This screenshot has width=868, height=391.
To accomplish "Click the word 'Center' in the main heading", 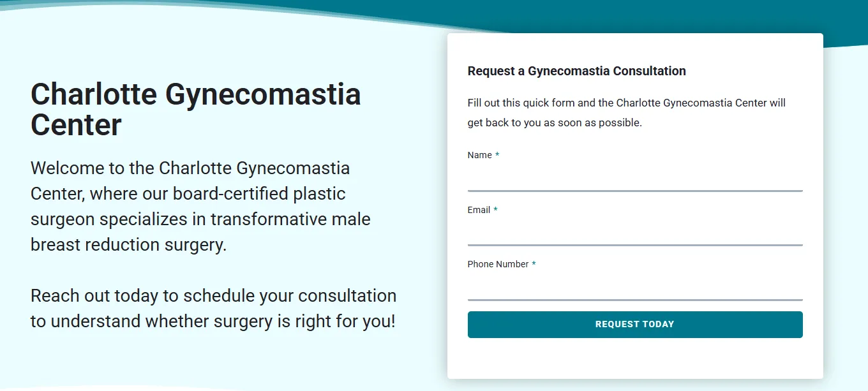I will [x=76, y=124].
